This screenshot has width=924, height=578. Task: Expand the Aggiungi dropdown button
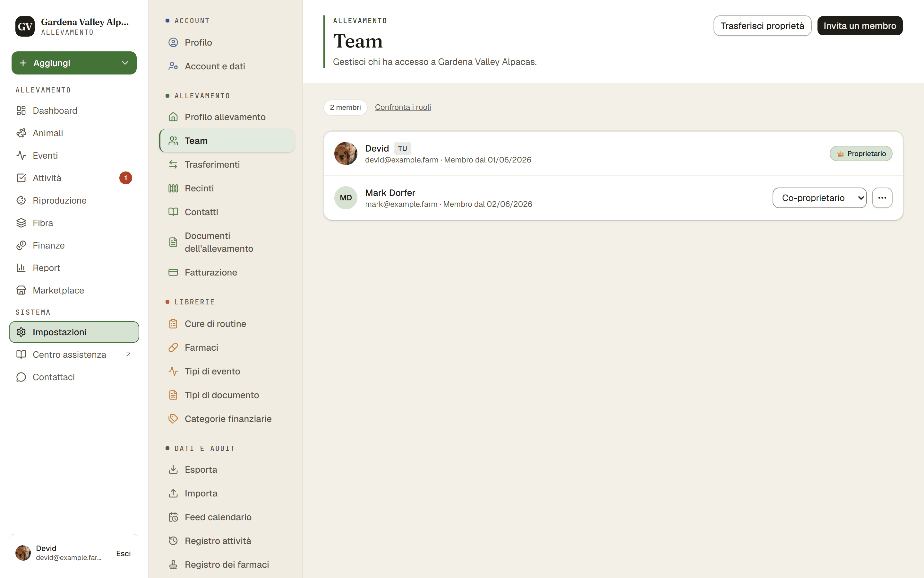point(74,63)
